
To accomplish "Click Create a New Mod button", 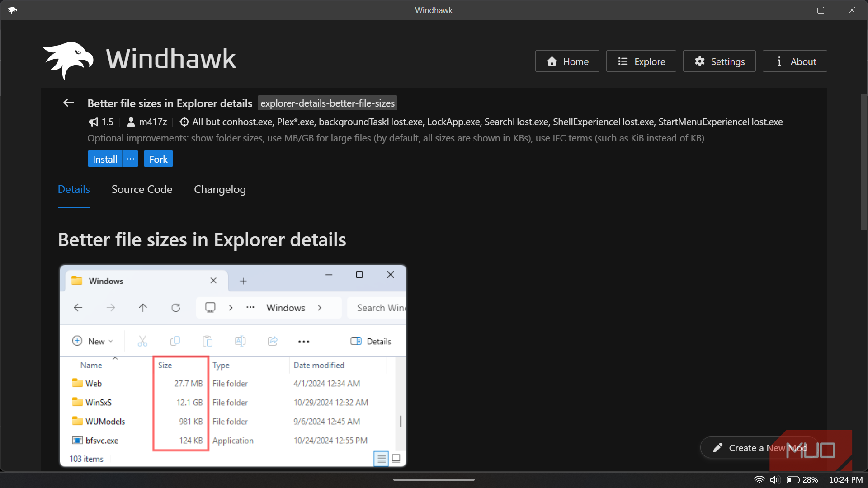I will [x=759, y=448].
